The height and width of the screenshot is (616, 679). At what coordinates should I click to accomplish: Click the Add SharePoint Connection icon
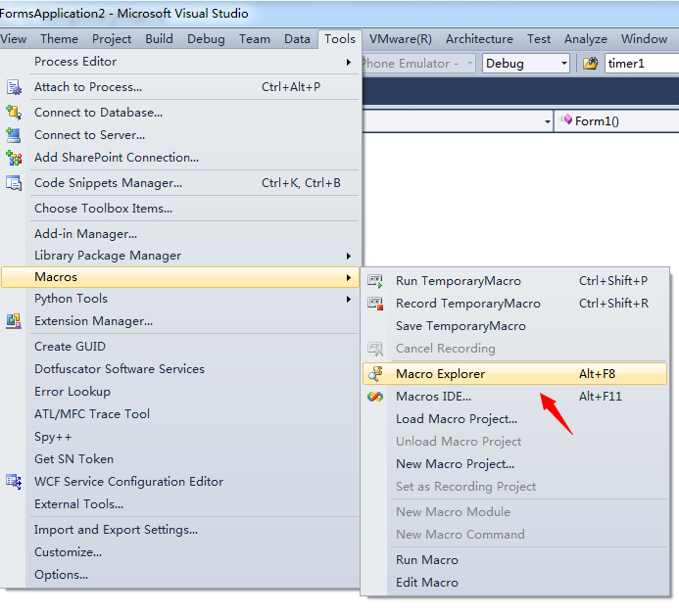click(14, 158)
